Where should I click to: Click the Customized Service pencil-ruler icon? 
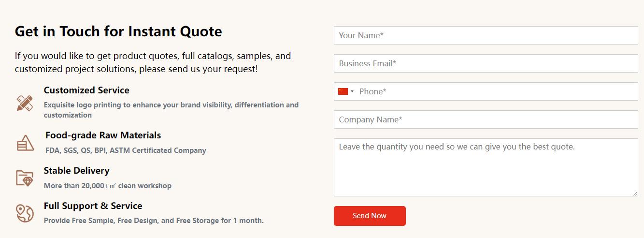point(25,103)
